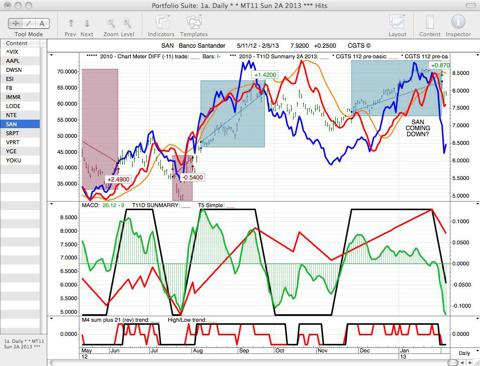This screenshot has height=366, width=480.
Task: Click the -0.5400 trade annotation
Action: tap(192, 177)
